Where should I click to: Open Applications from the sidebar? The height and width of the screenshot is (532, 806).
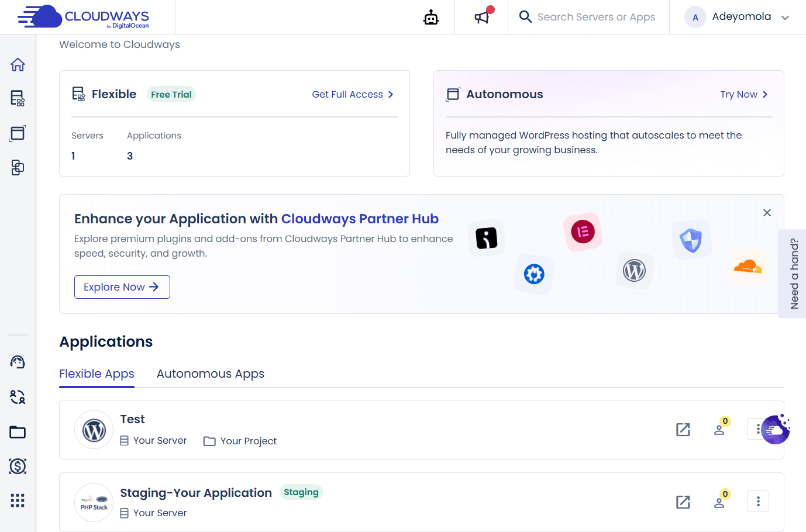(18, 133)
